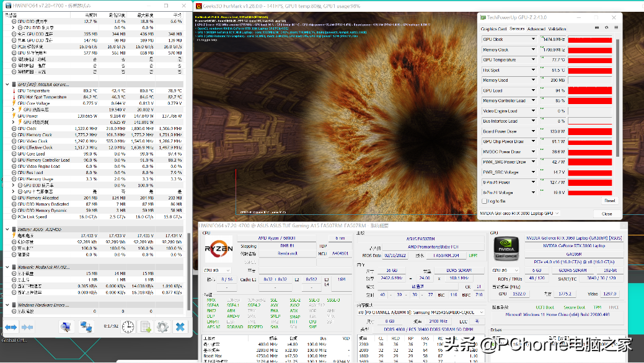Click the log file with plus icon
Image resolution: width=644 pixels, height=363 pixels.
pos(146,326)
